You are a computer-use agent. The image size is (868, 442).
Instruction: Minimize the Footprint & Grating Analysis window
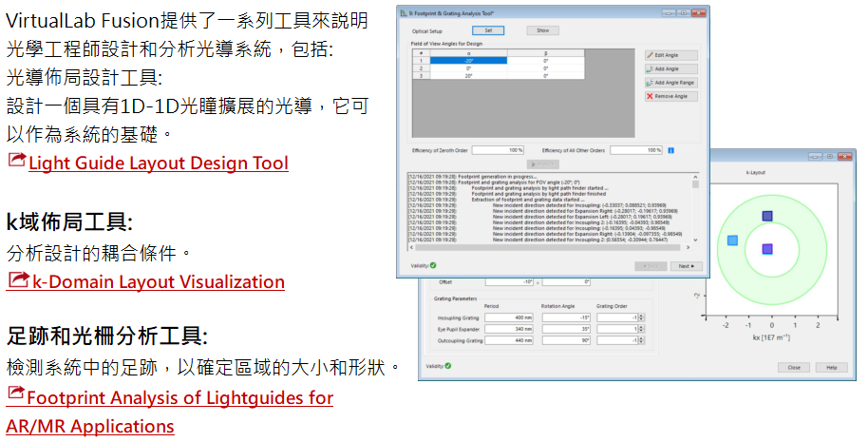[x=670, y=13]
